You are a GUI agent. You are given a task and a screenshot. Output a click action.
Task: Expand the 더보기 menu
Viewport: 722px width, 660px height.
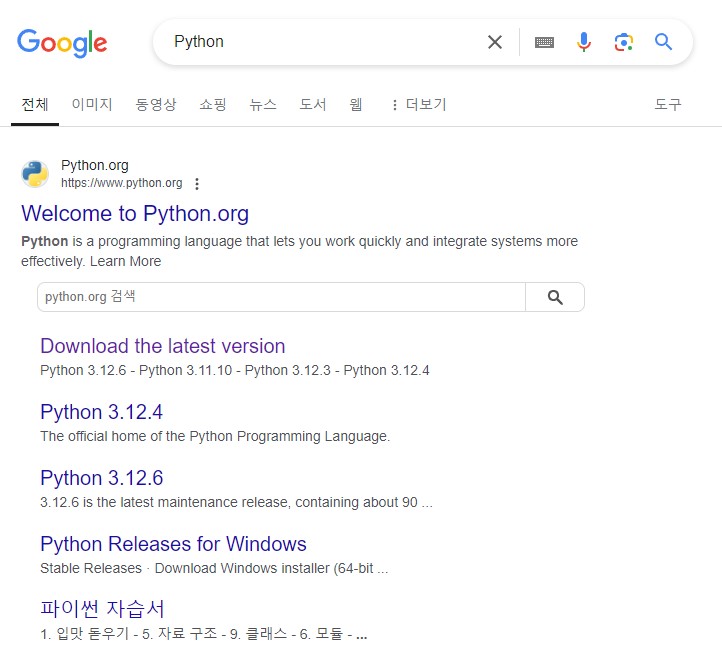tap(419, 105)
